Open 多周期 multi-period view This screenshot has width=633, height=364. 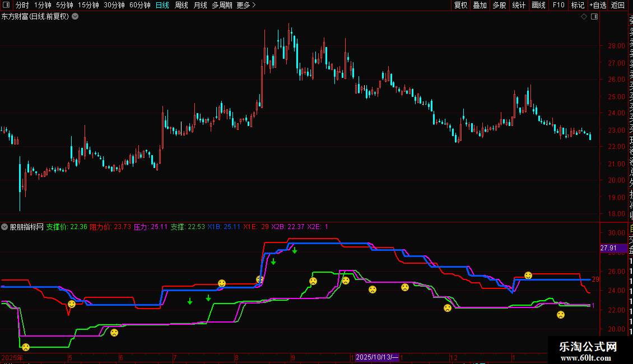click(x=222, y=5)
